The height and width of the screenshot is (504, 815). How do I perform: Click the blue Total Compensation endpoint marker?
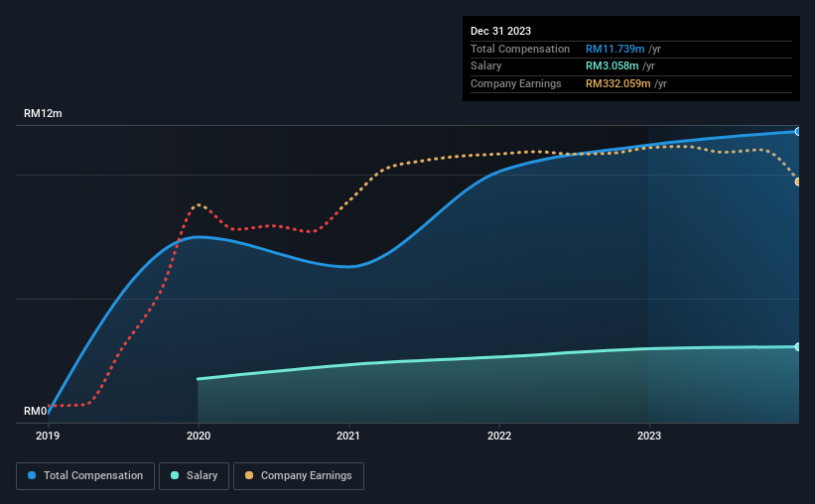[x=798, y=132]
